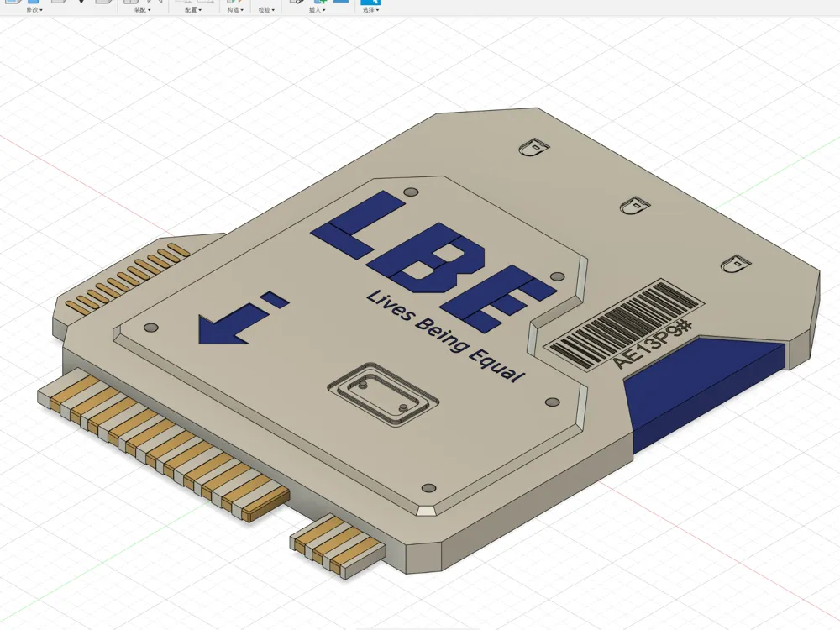840x630 pixels.
Task: Click the 'AE13P9#' label on the model
Action: coord(652,345)
